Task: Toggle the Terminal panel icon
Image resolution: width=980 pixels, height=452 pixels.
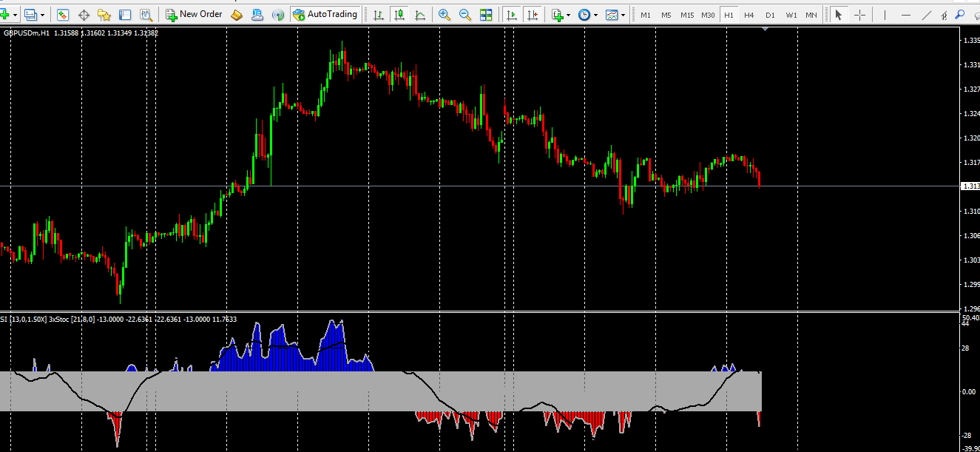Action: (125, 14)
